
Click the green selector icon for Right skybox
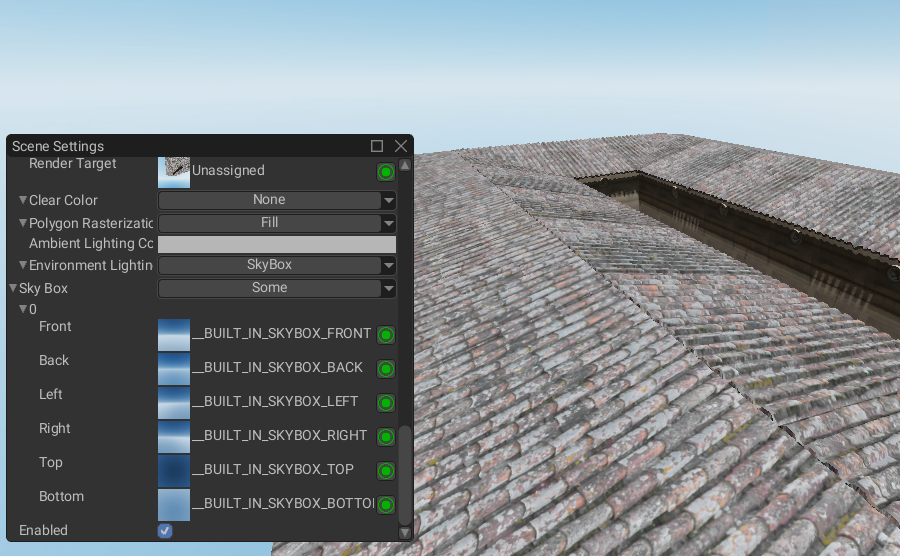[x=386, y=437]
